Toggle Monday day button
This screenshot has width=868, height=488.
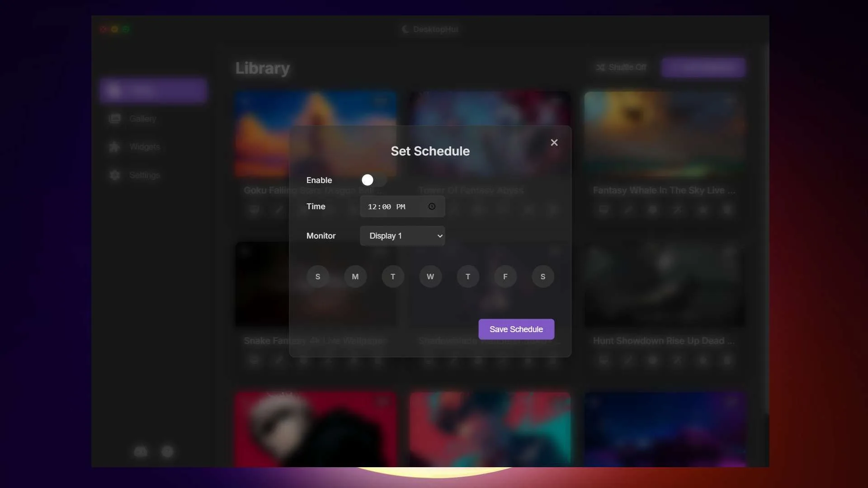(x=355, y=277)
